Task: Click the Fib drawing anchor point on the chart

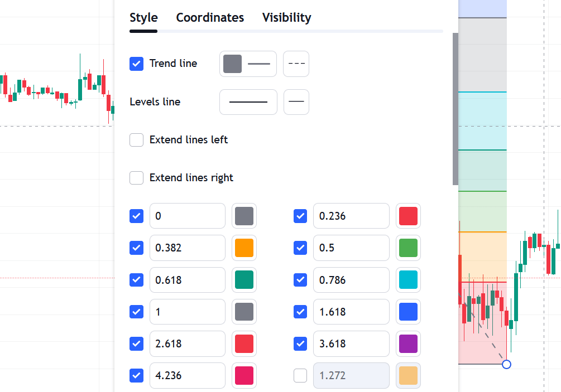Action: (x=507, y=365)
